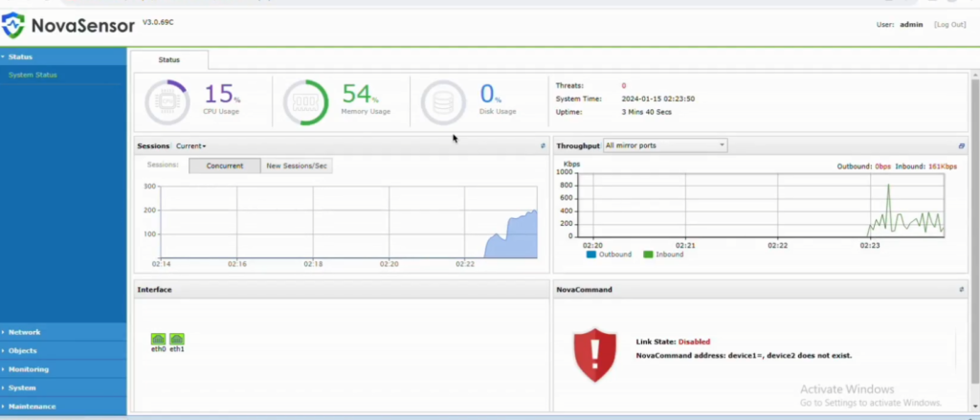Expand the Objects menu section

(x=63, y=350)
